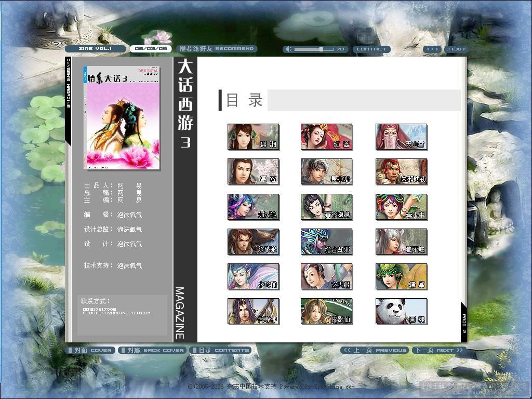
Task: Click the vertical MAGAZINE spine text
Action: point(180,313)
